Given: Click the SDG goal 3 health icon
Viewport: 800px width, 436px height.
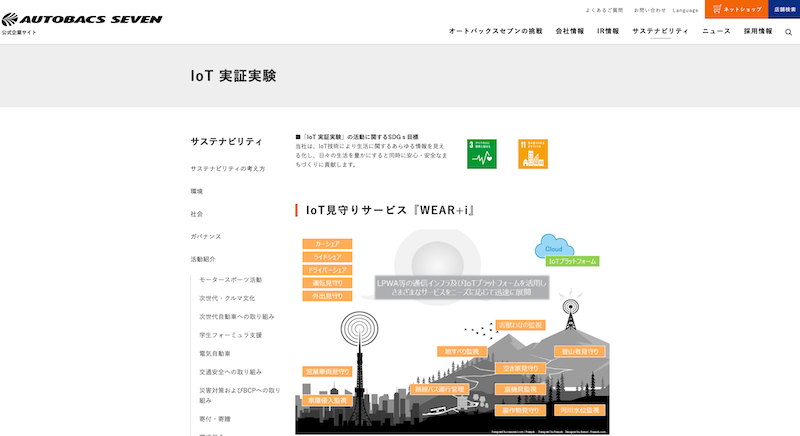Looking at the screenshot, I should (482, 154).
